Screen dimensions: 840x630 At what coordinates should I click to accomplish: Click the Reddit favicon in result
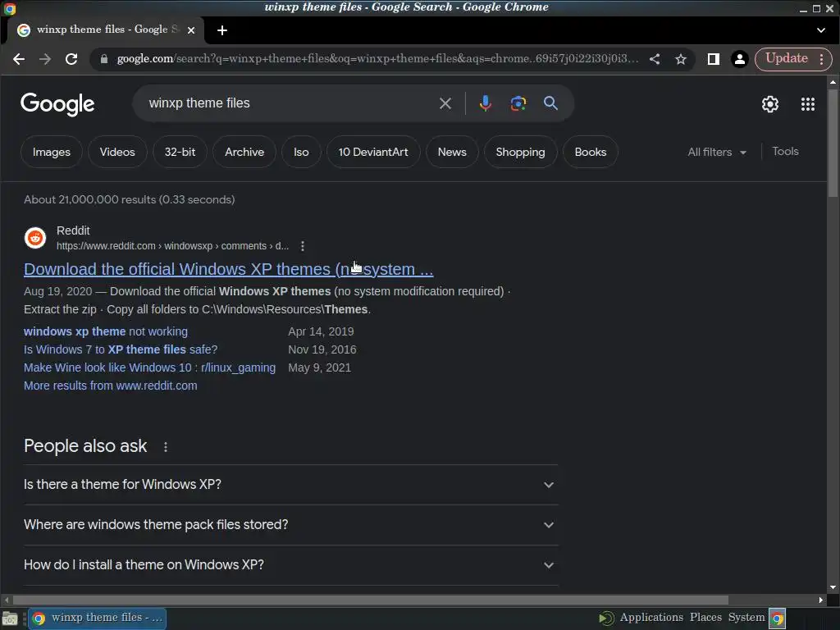[x=35, y=238]
